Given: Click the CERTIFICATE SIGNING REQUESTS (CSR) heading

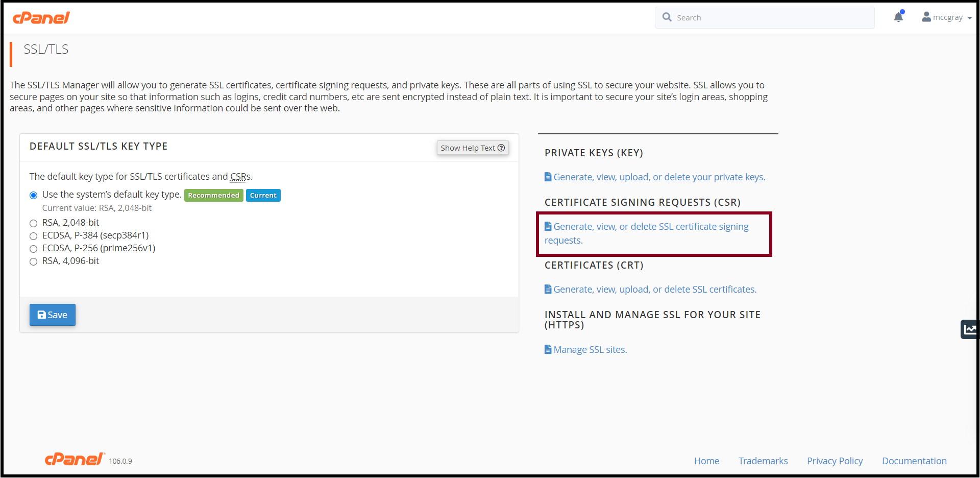Looking at the screenshot, I should tap(643, 202).
